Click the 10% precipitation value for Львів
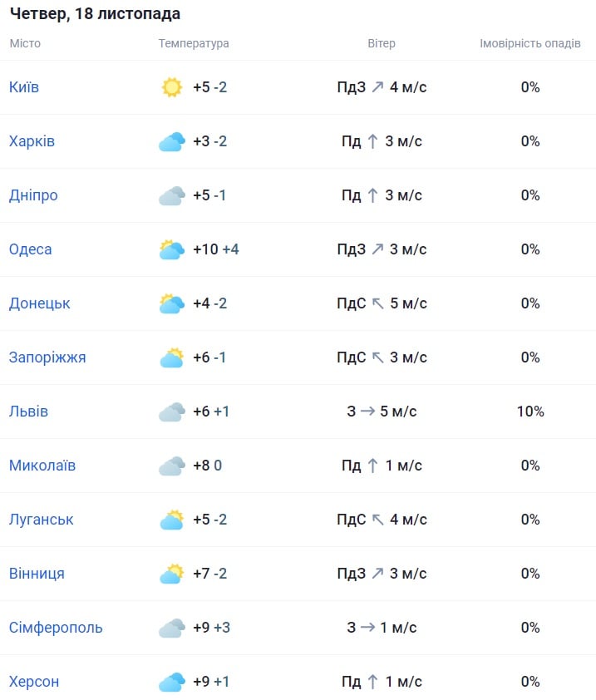The width and height of the screenshot is (596, 700). (x=530, y=412)
